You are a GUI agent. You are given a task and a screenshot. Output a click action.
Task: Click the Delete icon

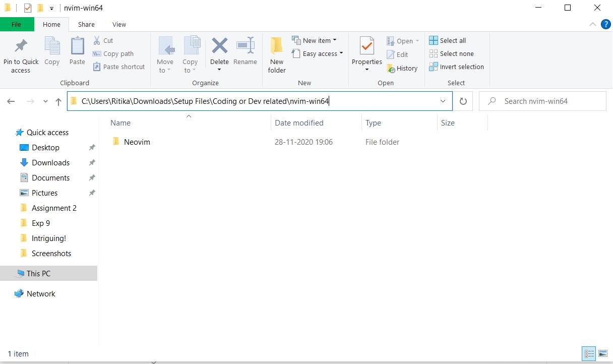[x=219, y=46]
